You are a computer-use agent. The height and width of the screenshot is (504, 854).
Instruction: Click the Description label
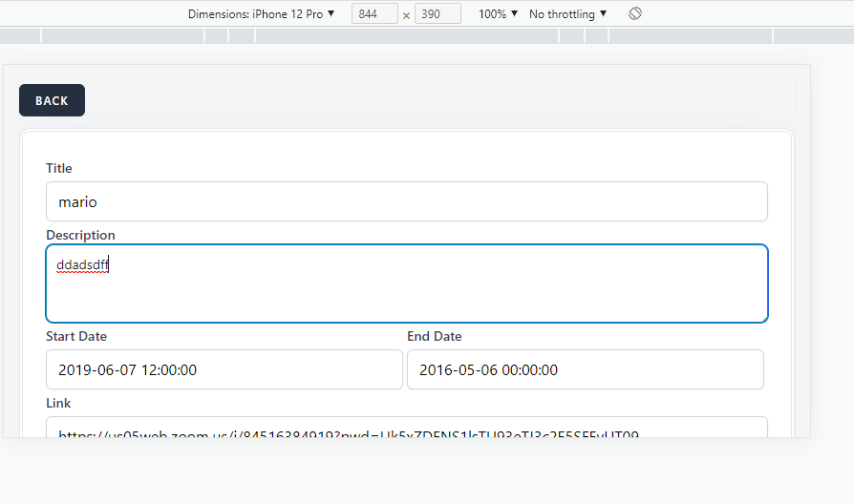[80, 235]
